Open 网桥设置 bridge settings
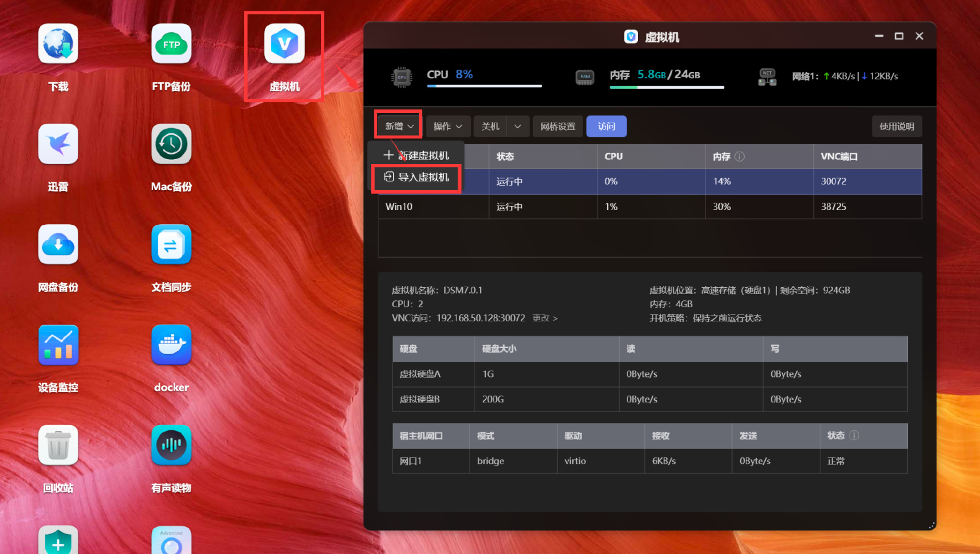Viewport: 980px width, 554px height. point(557,126)
